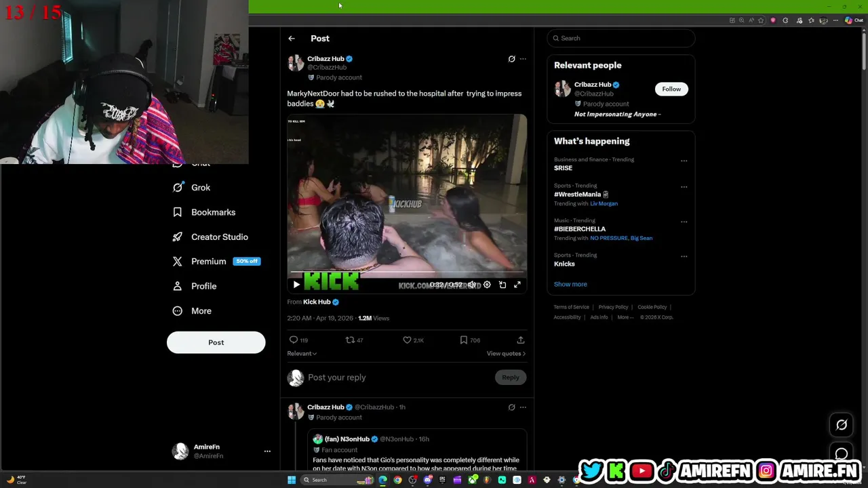Screen dimensions: 868x488
Task: Open Privacy Policy footer link
Action: pos(613,307)
